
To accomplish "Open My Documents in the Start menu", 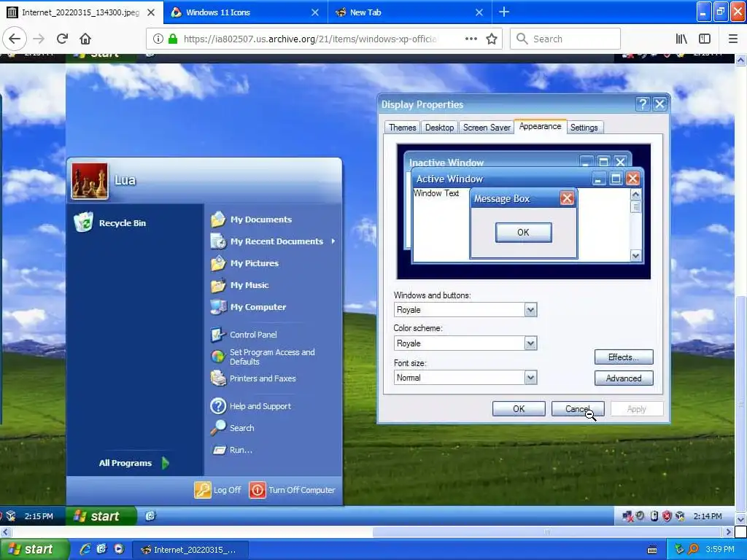I will [251, 219].
